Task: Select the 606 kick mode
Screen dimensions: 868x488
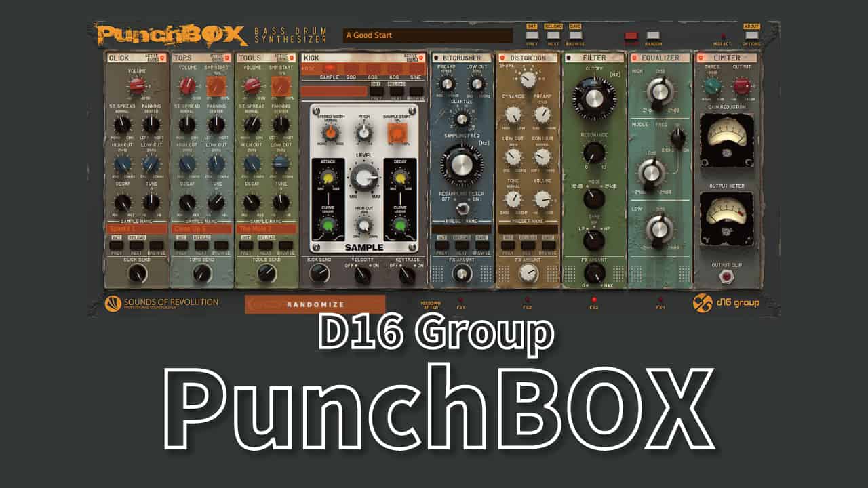Action: (x=395, y=68)
